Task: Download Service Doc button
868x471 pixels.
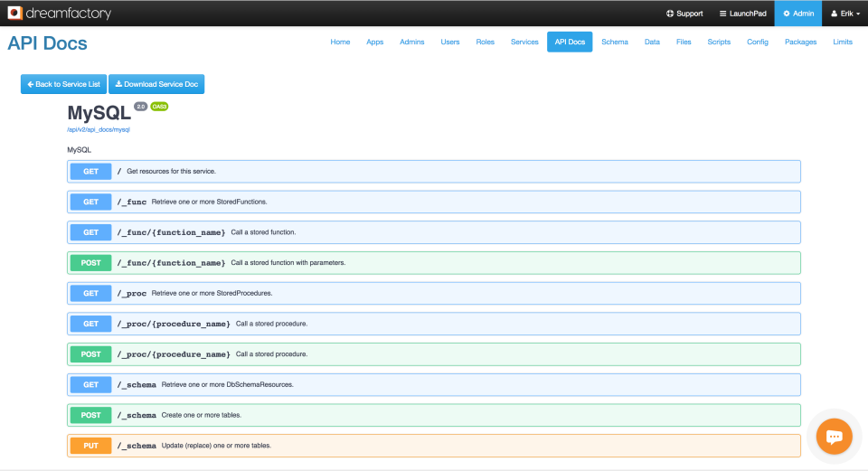Action: 156,84
